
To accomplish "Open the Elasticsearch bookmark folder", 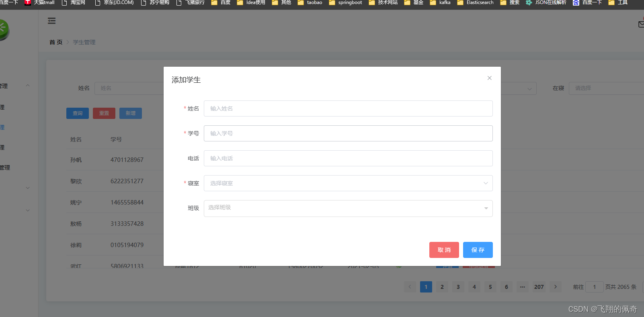I will pyautogui.click(x=475, y=2).
